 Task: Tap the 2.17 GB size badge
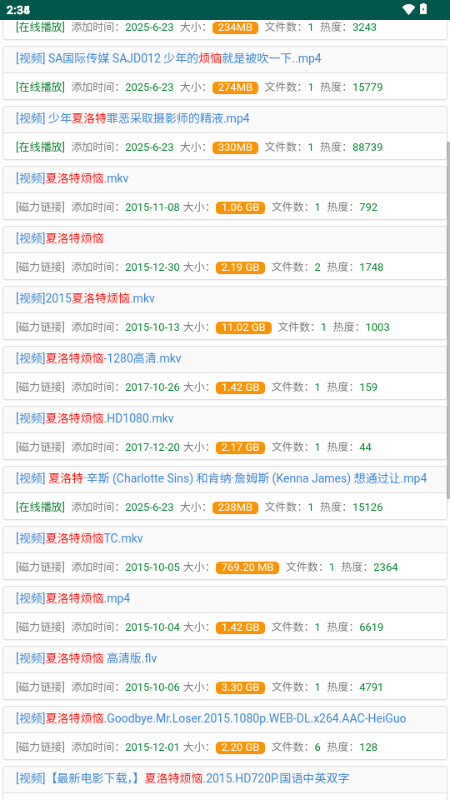240,447
